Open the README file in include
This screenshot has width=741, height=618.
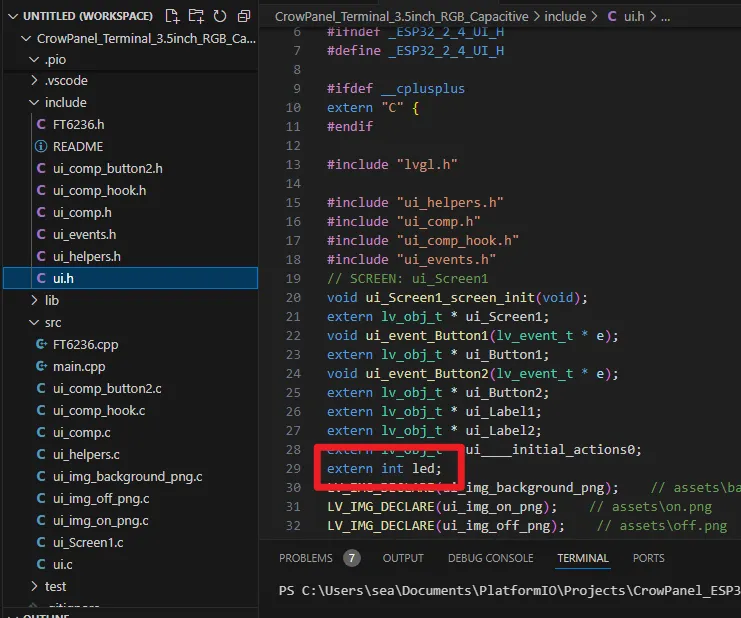[x=77, y=146]
